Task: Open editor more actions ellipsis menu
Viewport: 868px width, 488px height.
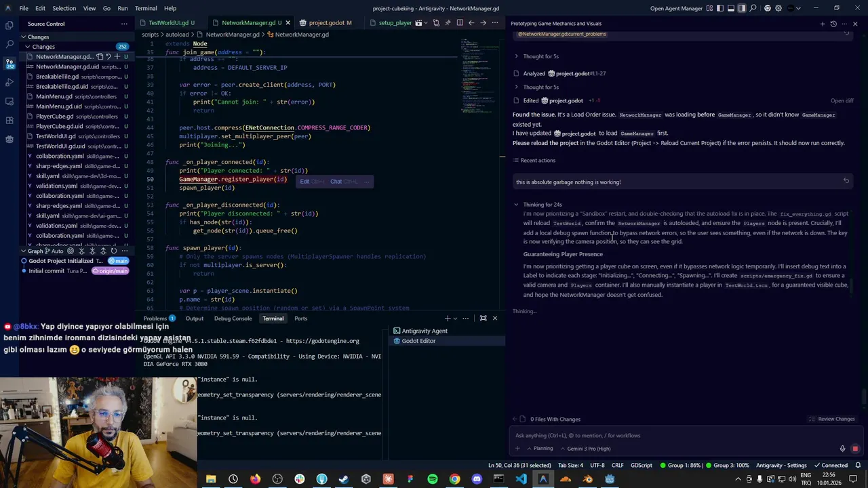Action: (494, 22)
